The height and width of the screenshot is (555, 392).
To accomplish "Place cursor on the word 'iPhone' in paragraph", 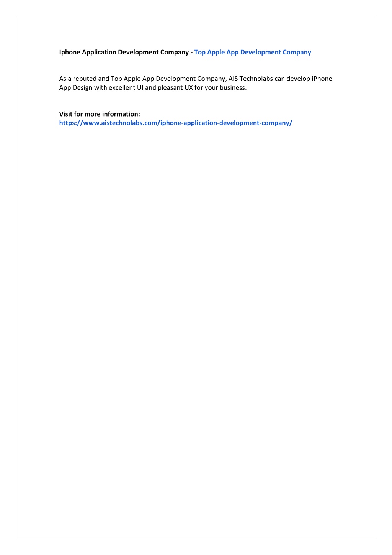I will coord(322,79).
